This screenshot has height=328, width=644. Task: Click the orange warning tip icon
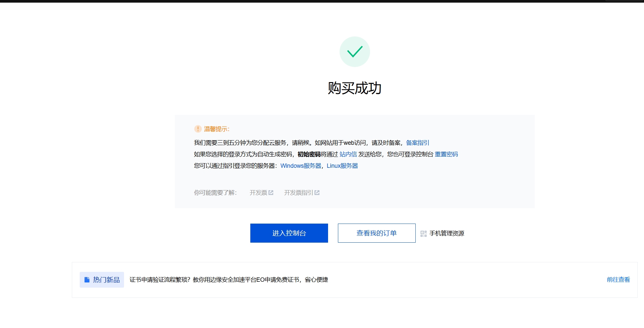pyautogui.click(x=198, y=129)
